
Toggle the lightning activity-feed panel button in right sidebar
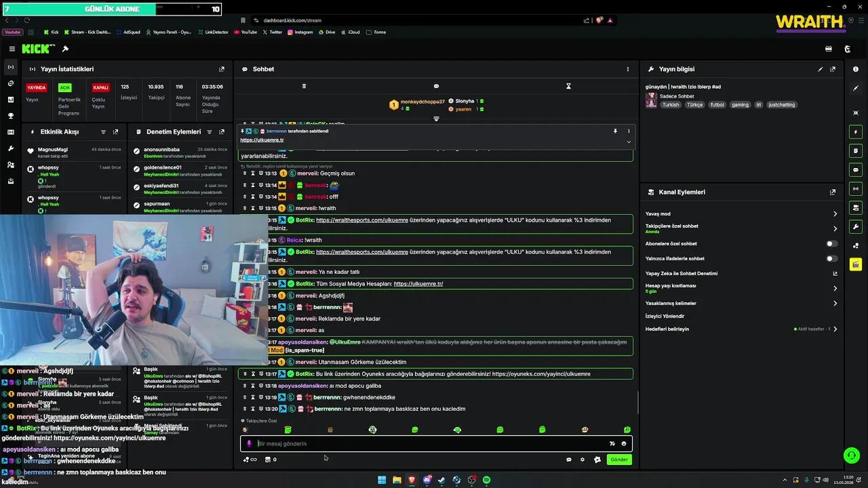coord(856,132)
